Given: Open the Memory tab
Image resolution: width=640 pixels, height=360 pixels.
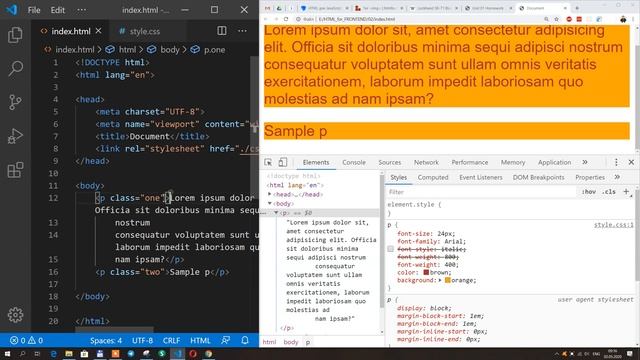Looking at the screenshot, I should pos(513,162).
